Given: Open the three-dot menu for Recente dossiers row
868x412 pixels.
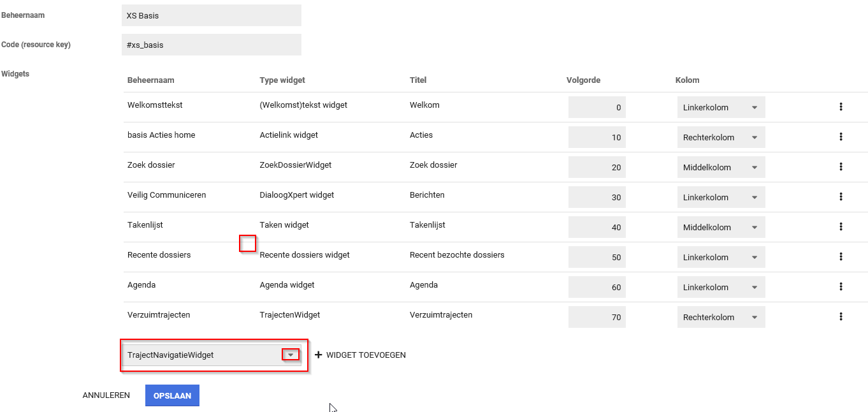Looking at the screenshot, I should tap(841, 257).
